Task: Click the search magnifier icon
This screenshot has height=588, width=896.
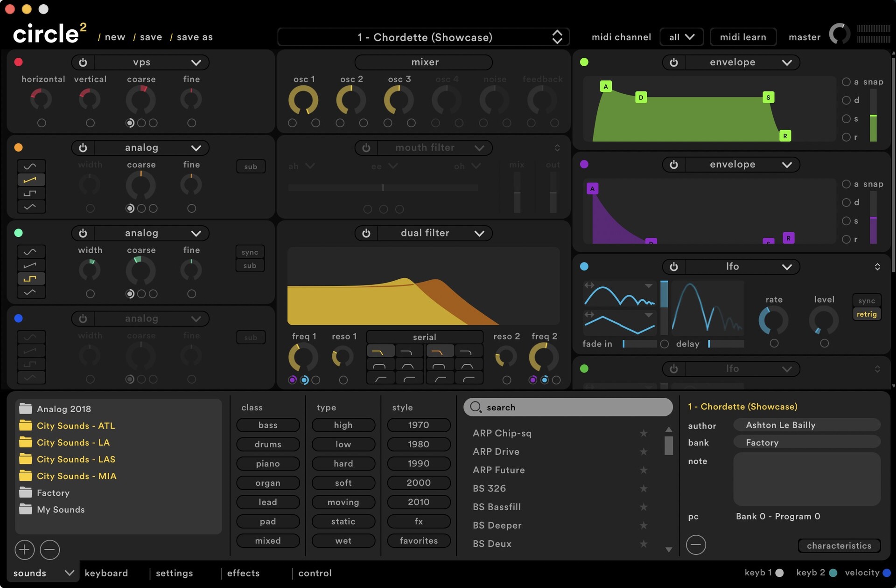Action: pos(476,407)
